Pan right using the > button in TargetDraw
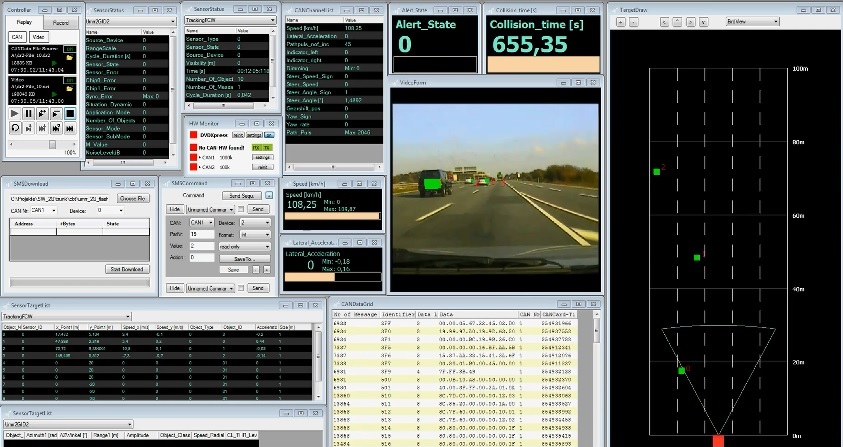Viewport: 843px width, 447px height. [x=691, y=22]
